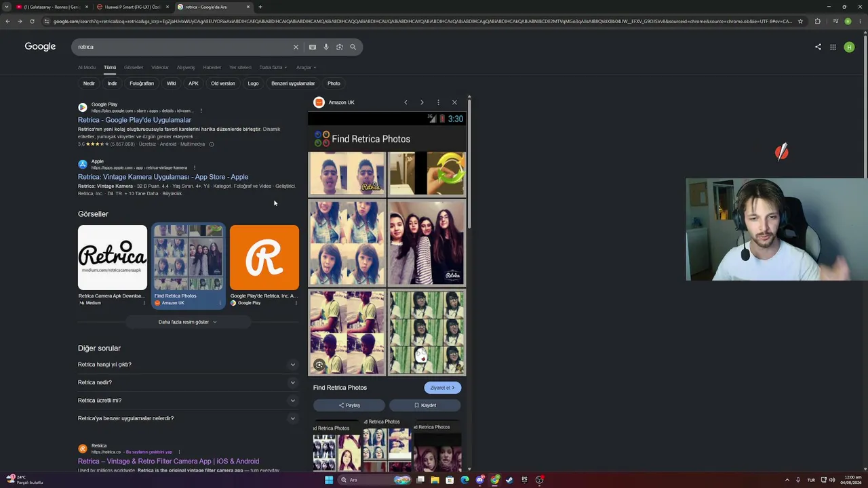
Task: Go back in Chrome browser history
Action: (x=7, y=21)
